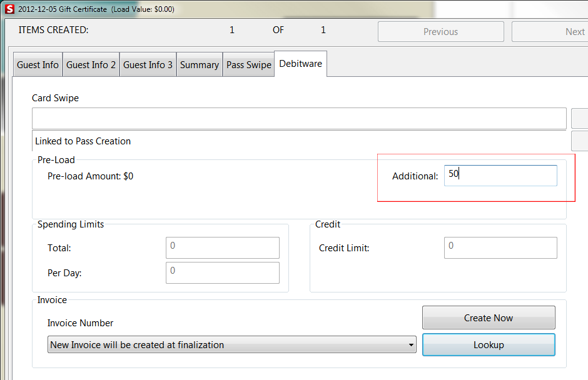Image resolution: width=588 pixels, height=380 pixels.
Task: Select the Summary tab
Action: click(199, 64)
